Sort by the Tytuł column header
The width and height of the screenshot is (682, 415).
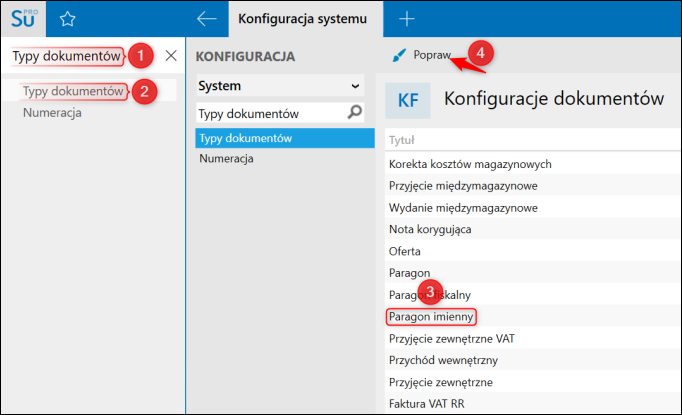coord(402,141)
